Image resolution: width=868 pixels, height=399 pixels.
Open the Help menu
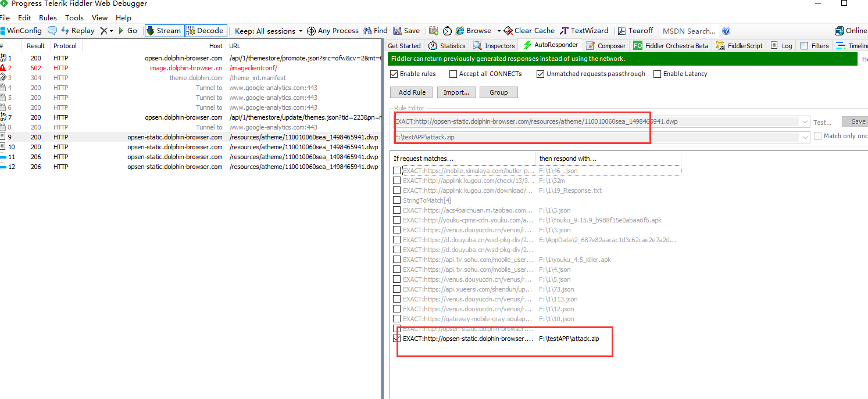(x=123, y=18)
